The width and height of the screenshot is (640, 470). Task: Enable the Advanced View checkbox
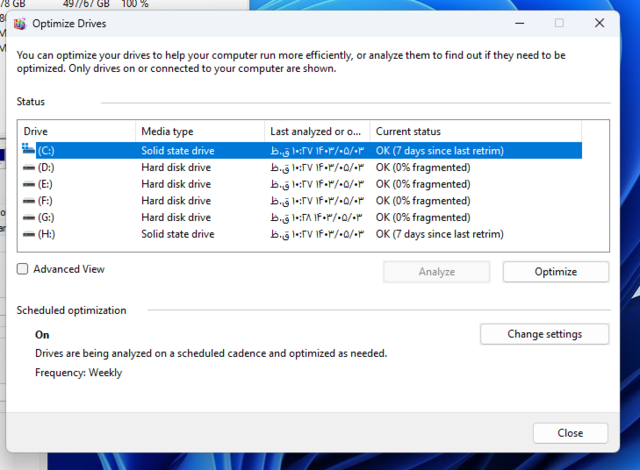(23, 269)
